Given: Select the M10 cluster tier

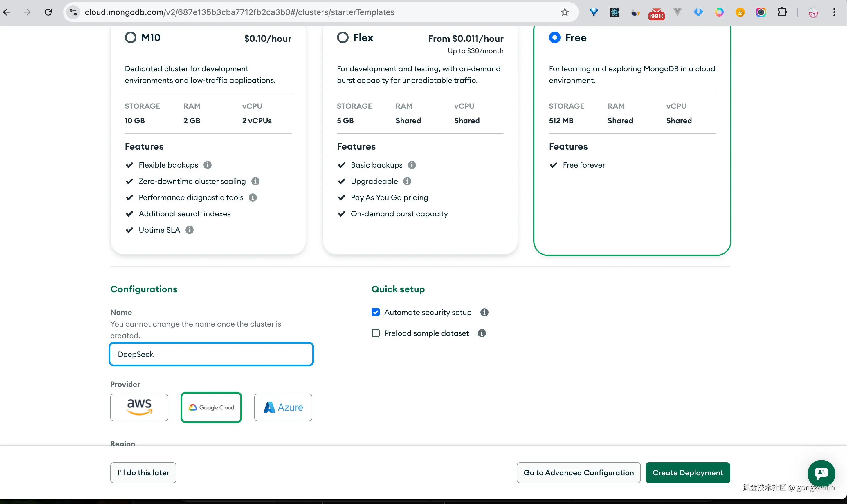Looking at the screenshot, I should pyautogui.click(x=131, y=38).
